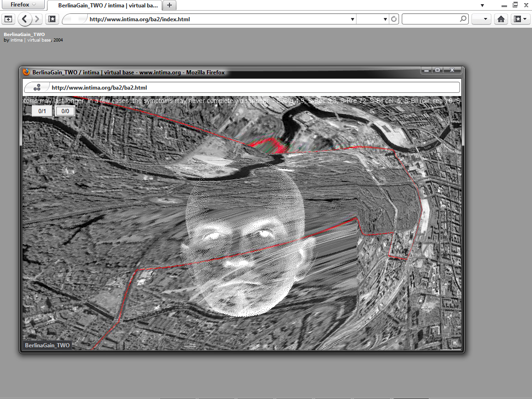Reload the page with the refresh icon
The width and height of the screenshot is (532, 399).
[x=394, y=19]
